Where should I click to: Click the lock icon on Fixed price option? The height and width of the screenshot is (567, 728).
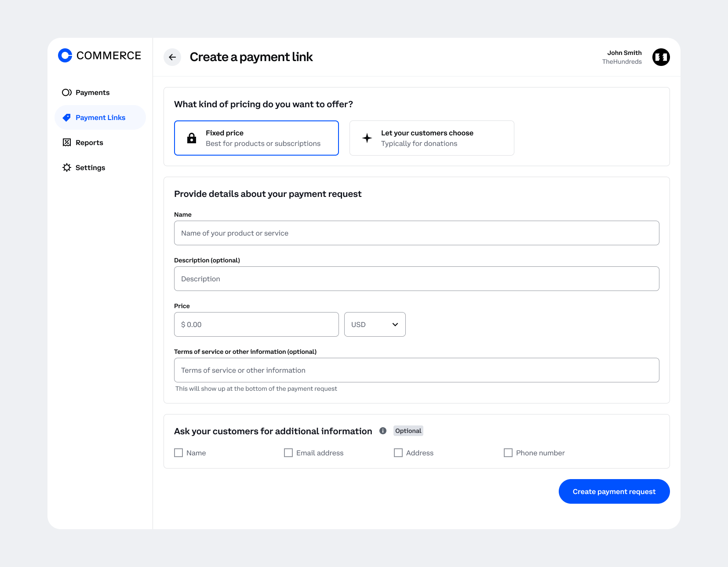(192, 138)
